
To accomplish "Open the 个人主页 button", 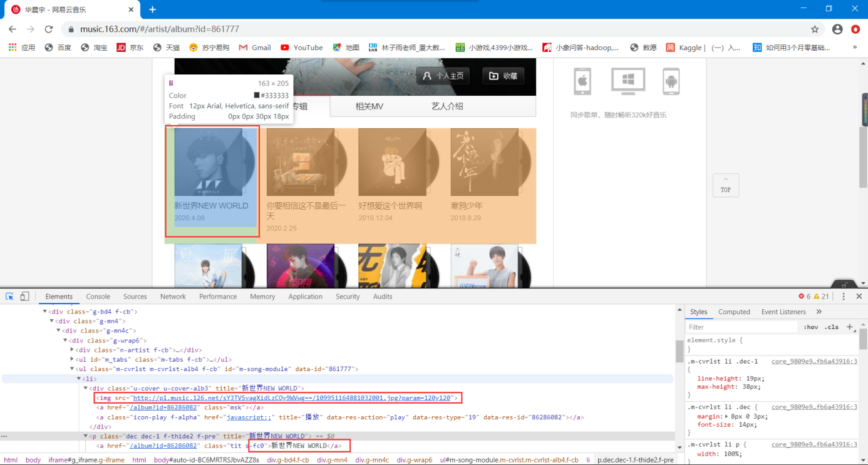I will [x=443, y=76].
